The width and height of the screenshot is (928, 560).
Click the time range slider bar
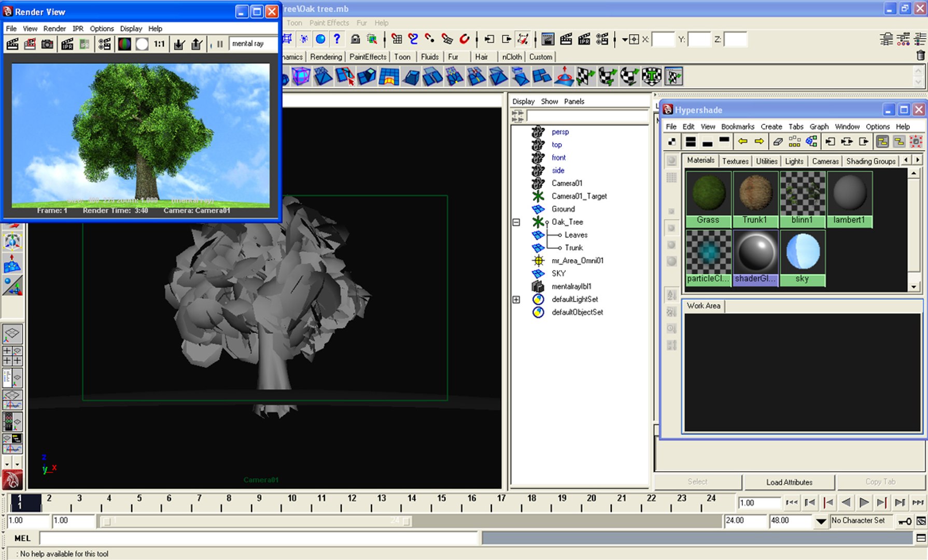pos(257,521)
